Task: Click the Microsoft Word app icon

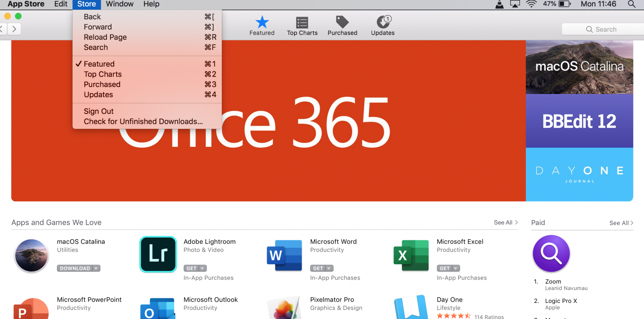Action: point(285,255)
